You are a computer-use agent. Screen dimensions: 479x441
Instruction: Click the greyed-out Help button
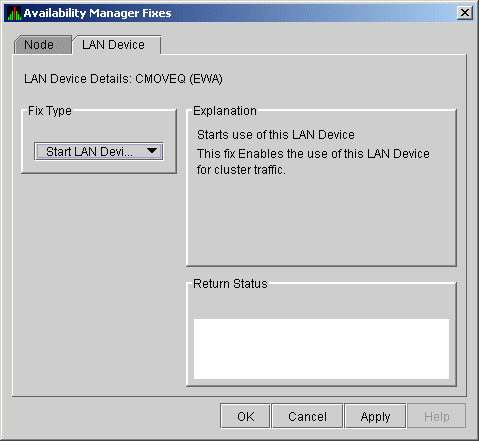point(437,416)
